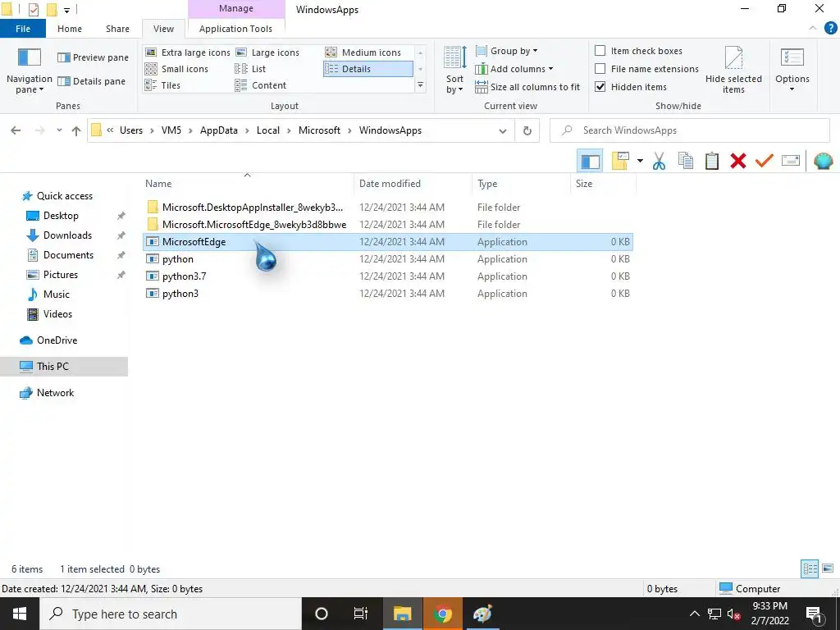Open the File menu tab
Screen dimensions: 840x630
point(23,29)
